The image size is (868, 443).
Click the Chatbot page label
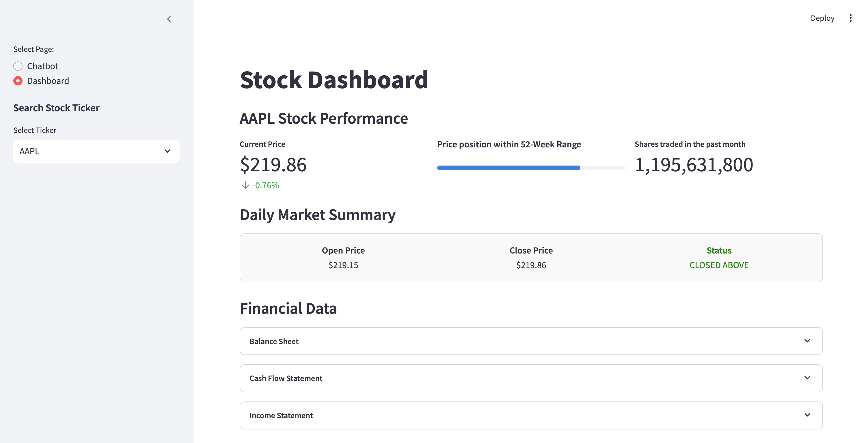click(42, 66)
